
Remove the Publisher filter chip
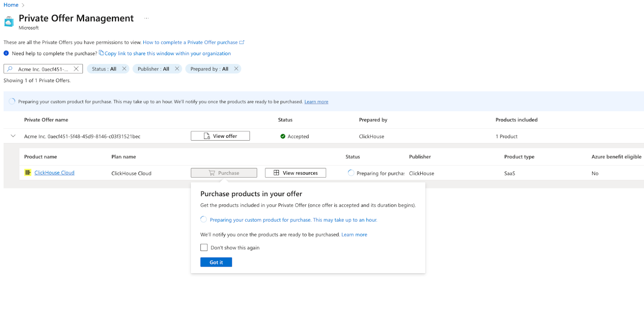(x=177, y=69)
